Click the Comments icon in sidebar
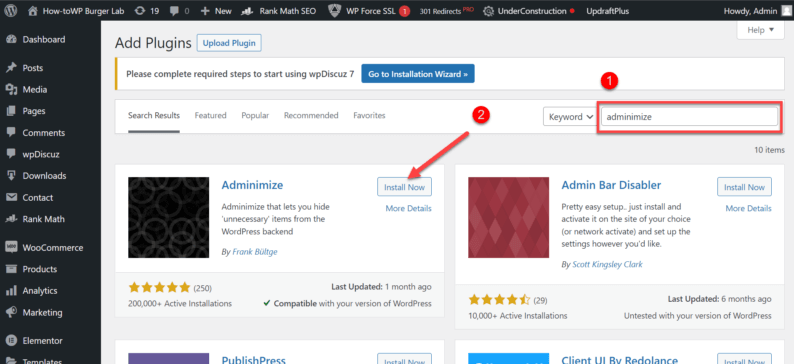794x364 pixels. point(11,133)
